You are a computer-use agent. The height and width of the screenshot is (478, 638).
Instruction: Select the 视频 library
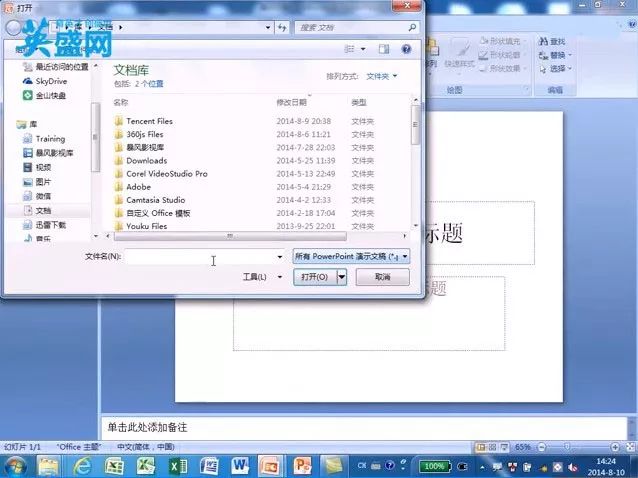[x=43, y=167]
